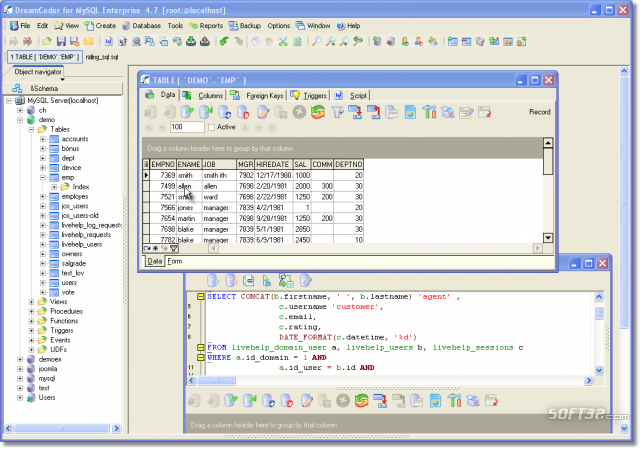640x449 pixels.
Task: Collapse the Tables folder node
Action: point(32,129)
